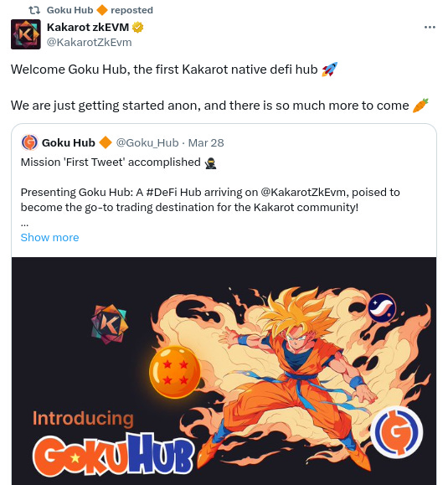448x485 pixels.
Task: Click the gold verified badge on Kakarot zkEVM
Action: (137, 27)
